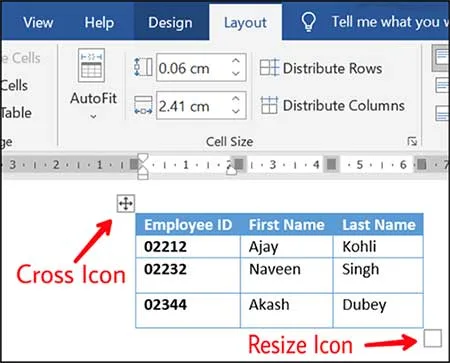Expand the AutoFit dropdown arrow

click(x=93, y=116)
